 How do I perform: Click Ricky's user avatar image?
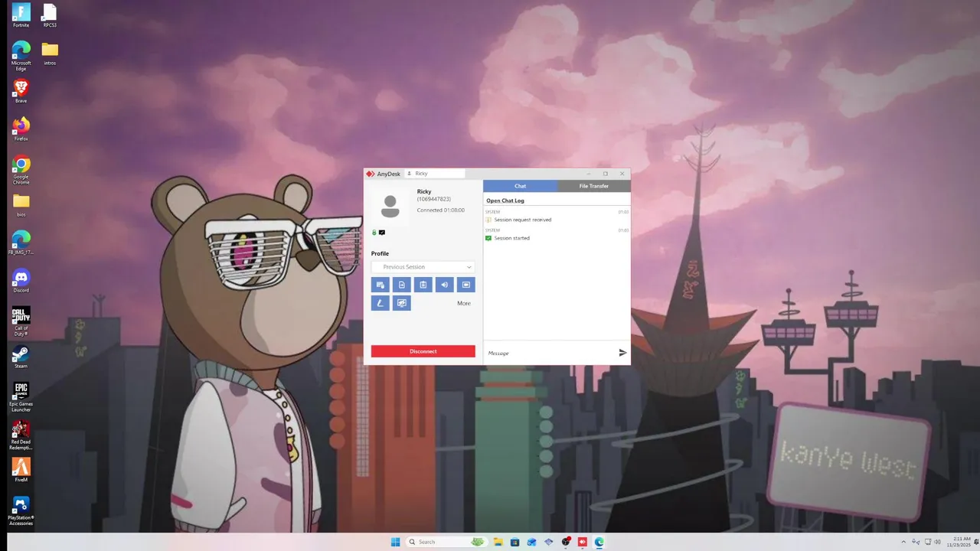click(x=390, y=207)
